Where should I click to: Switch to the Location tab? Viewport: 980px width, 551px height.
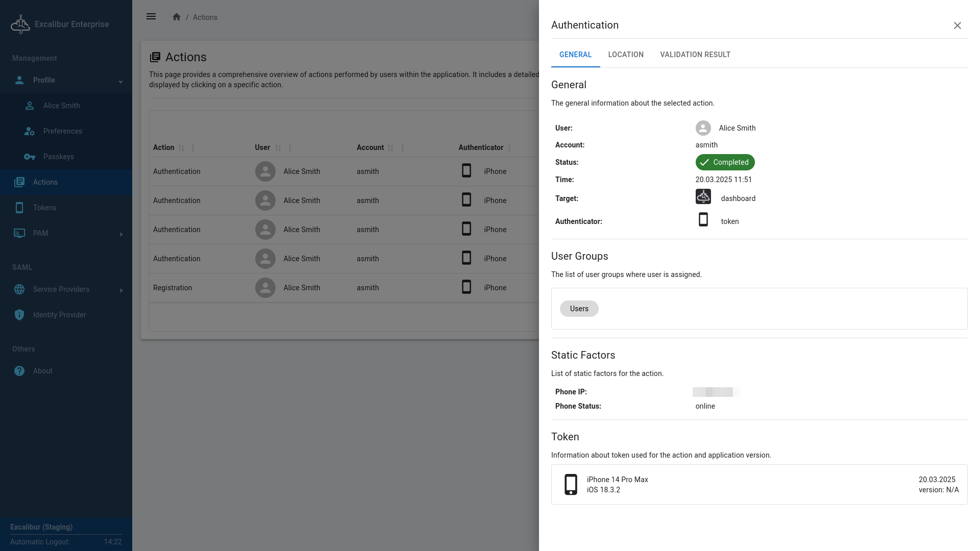(626, 55)
